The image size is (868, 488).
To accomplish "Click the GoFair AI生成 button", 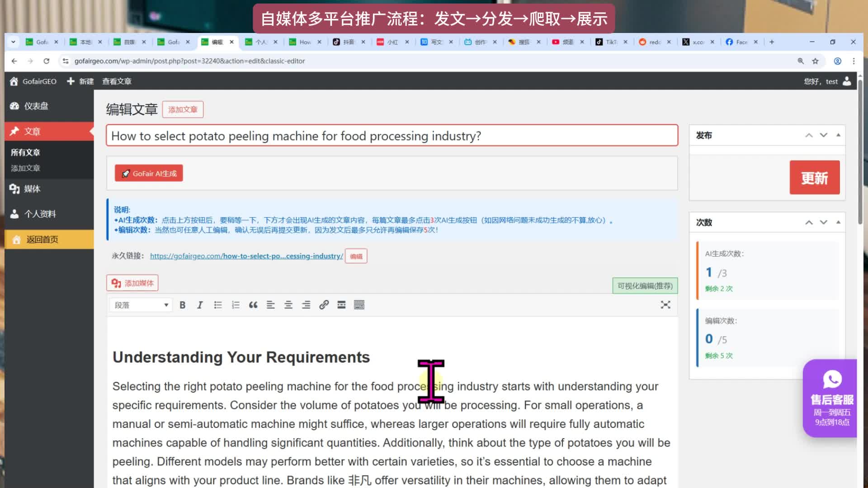I will [x=149, y=174].
